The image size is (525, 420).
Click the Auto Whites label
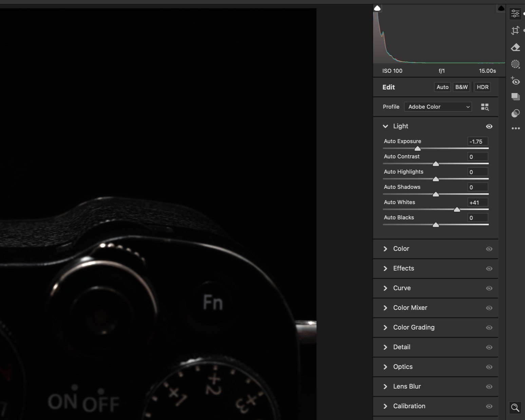point(399,202)
